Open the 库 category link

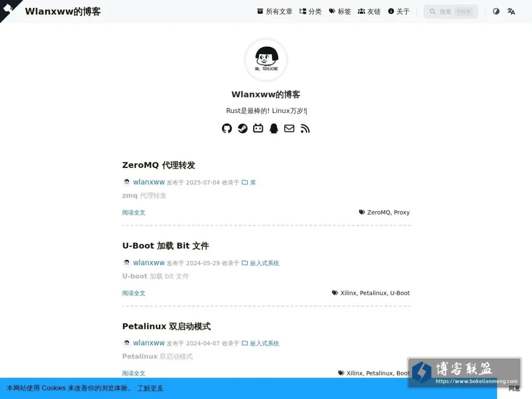(249, 182)
